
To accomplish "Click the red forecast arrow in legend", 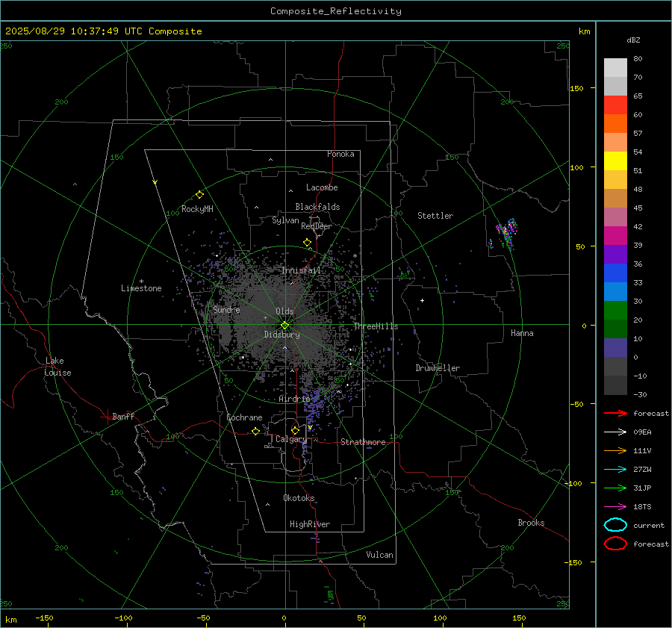I will pos(615,413).
